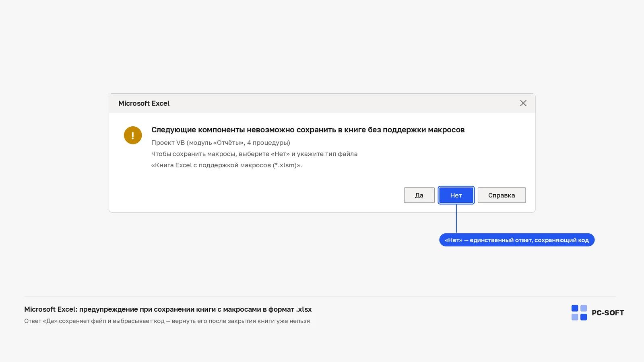Click the Да button in the dialog

click(419, 195)
